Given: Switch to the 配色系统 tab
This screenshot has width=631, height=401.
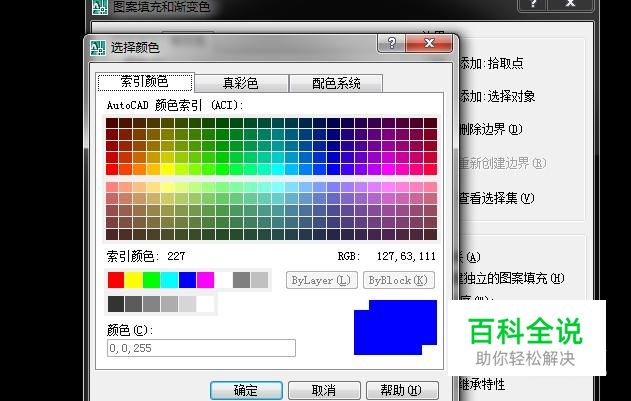Looking at the screenshot, I should tap(336, 83).
